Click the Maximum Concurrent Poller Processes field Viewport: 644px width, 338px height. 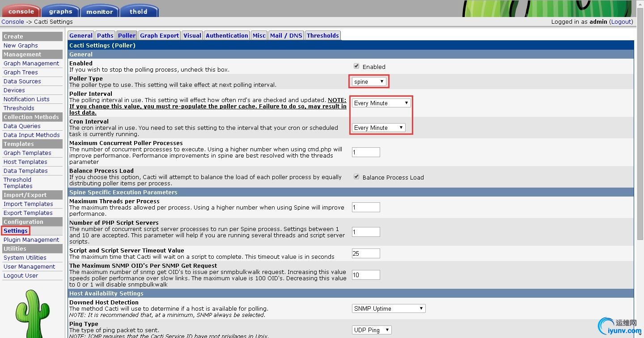[366, 152]
